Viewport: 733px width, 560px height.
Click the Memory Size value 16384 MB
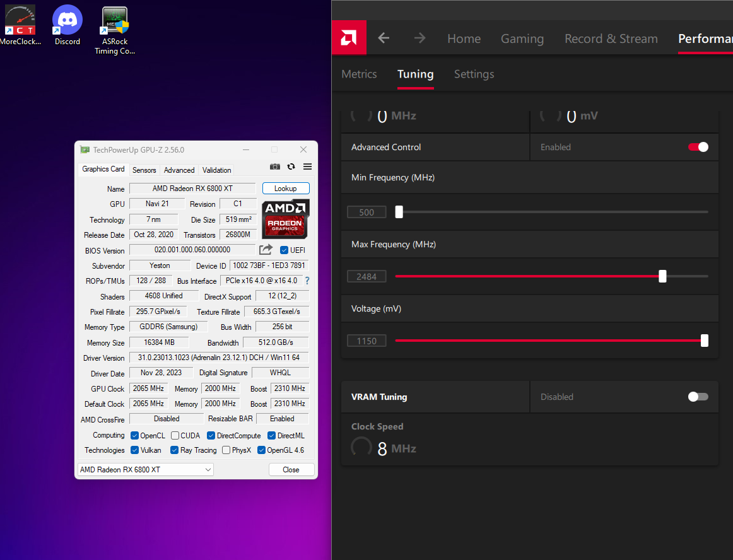coord(159,342)
